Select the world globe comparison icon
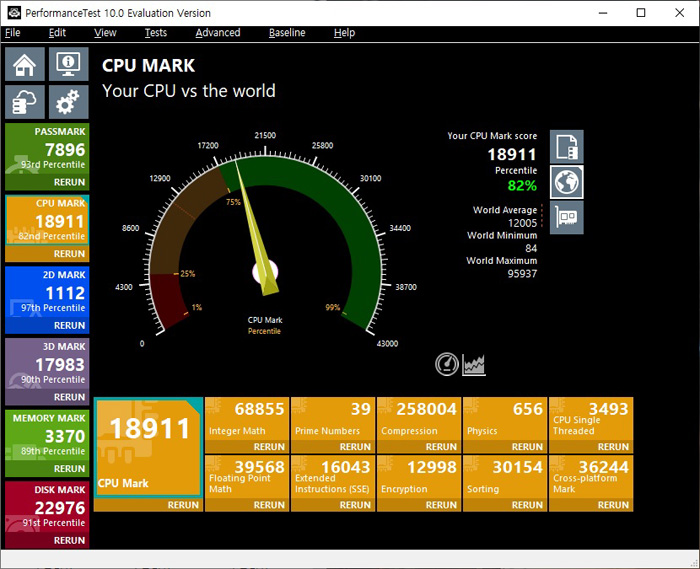 pyautogui.click(x=567, y=182)
